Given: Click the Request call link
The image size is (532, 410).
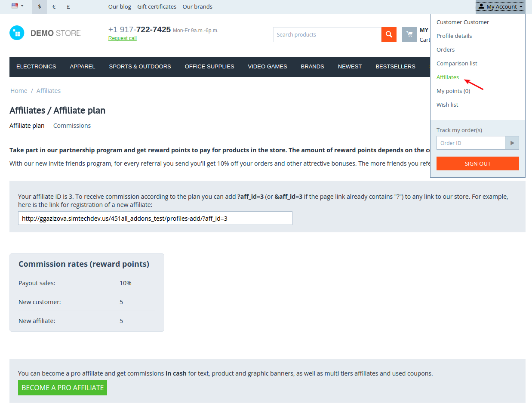Looking at the screenshot, I should coord(122,38).
